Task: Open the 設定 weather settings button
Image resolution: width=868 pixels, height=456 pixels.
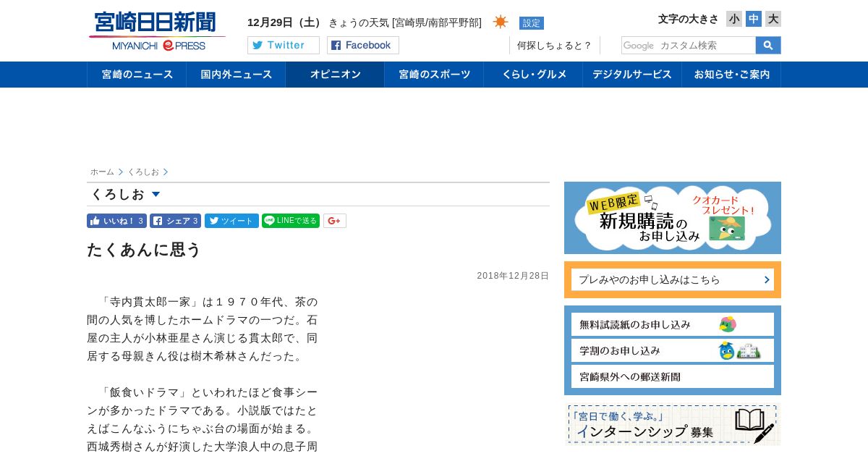Action: (532, 23)
